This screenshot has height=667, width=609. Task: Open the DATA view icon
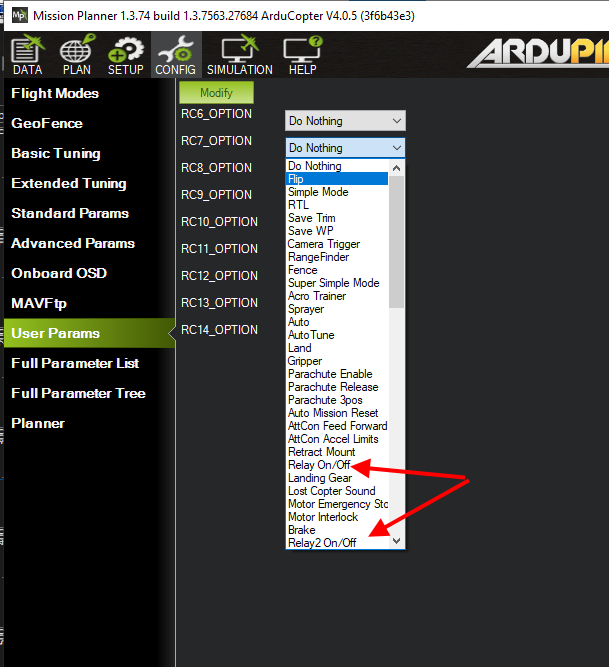[27, 52]
